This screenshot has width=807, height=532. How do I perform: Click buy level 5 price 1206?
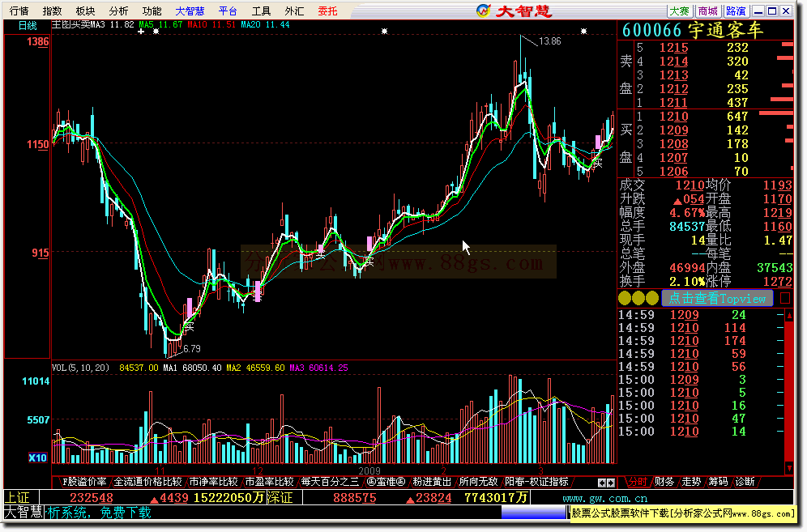click(673, 172)
